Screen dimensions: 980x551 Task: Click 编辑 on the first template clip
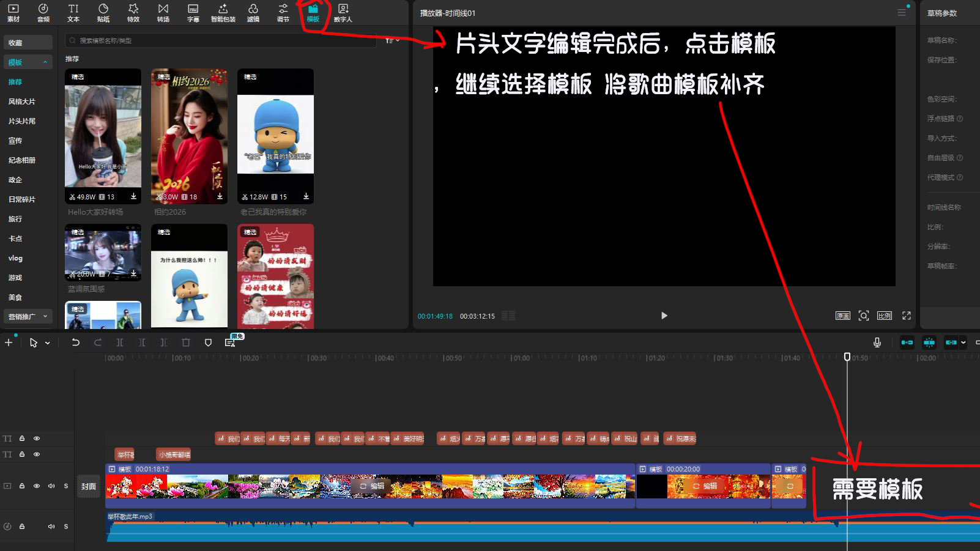tap(372, 486)
